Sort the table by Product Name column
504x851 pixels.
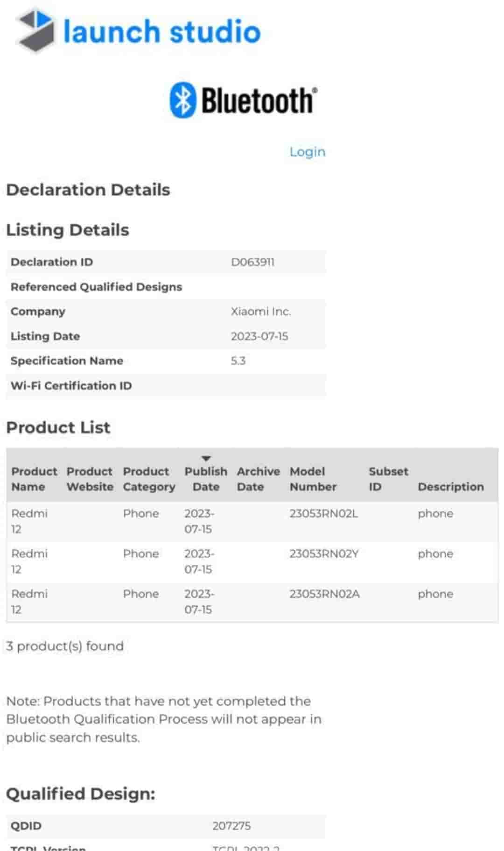34,479
